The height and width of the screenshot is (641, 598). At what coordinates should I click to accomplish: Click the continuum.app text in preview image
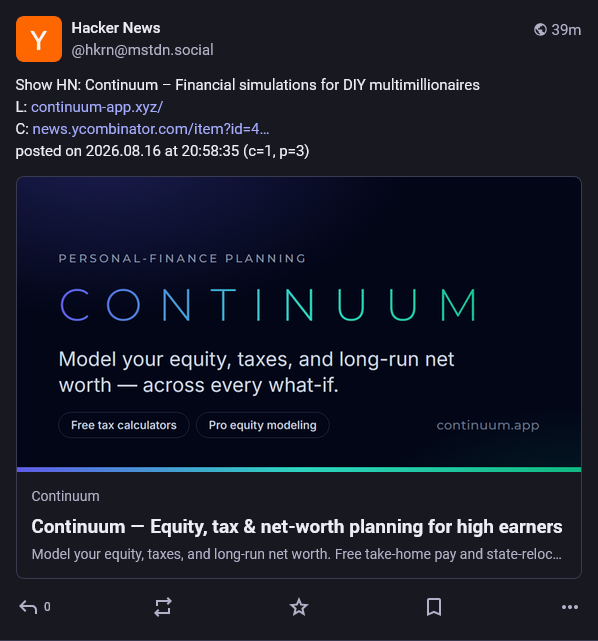tap(488, 426)
